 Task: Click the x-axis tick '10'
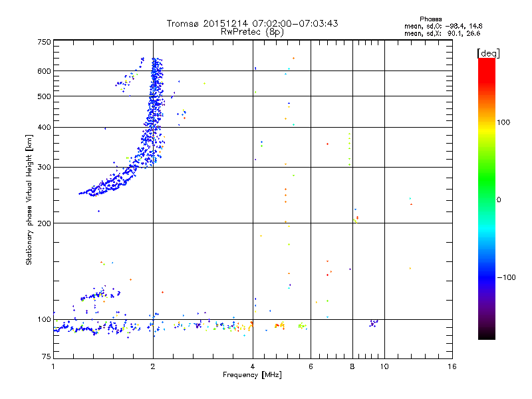pyautogui.click(x=384, y=366)
